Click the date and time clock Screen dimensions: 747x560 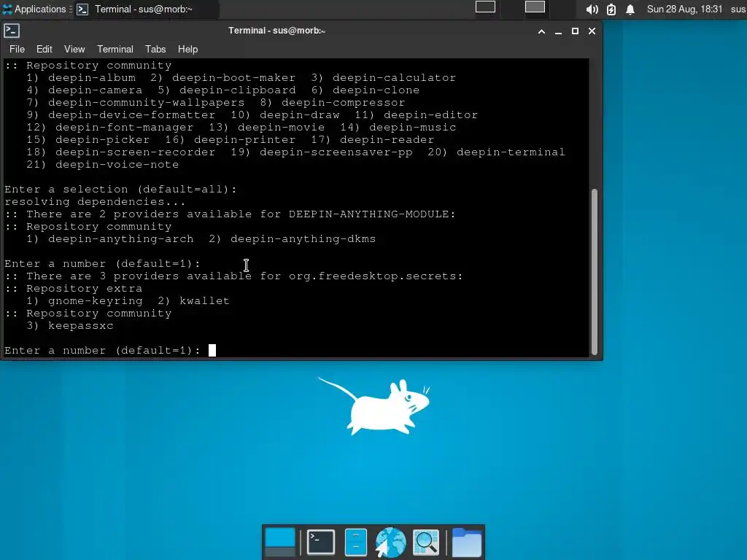684,9
